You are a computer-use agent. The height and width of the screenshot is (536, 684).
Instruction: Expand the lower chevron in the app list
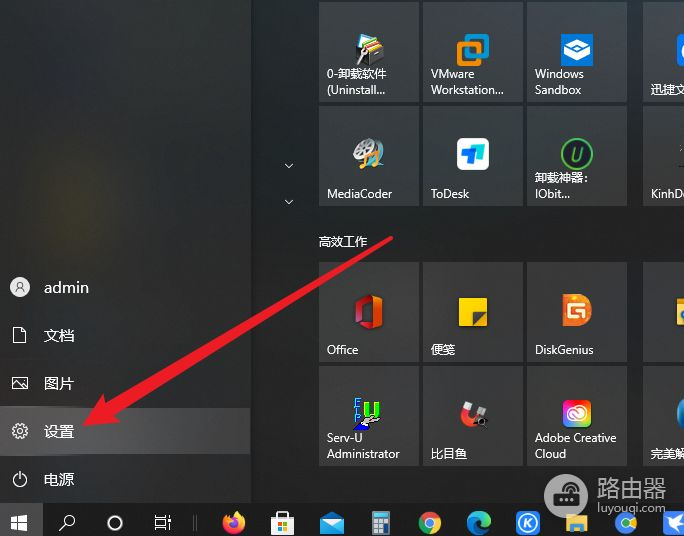tap(289, 202)
